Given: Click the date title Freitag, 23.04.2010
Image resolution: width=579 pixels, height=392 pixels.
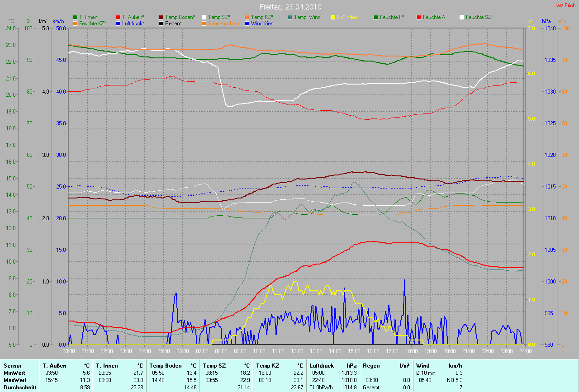Looking at the screenshot, I should click(290, 7).
